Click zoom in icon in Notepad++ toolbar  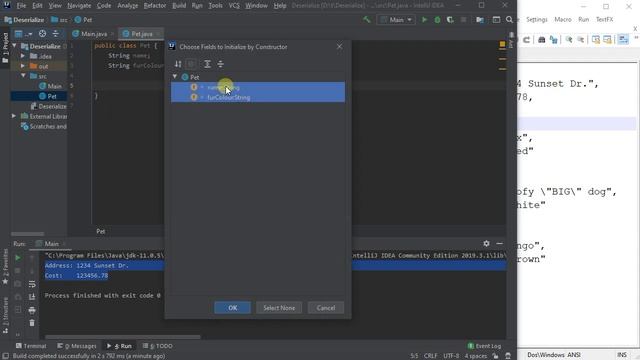[x=569, y=40]
